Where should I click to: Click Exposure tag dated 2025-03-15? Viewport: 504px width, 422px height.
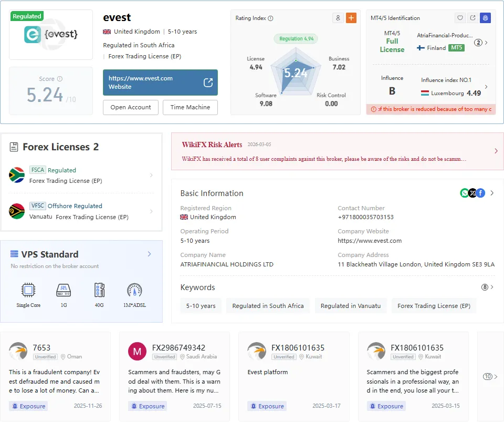[386, 406]
